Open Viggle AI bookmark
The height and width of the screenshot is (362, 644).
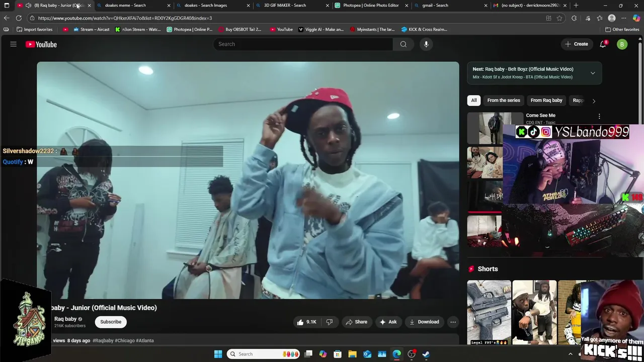click(x=321, y=30)
